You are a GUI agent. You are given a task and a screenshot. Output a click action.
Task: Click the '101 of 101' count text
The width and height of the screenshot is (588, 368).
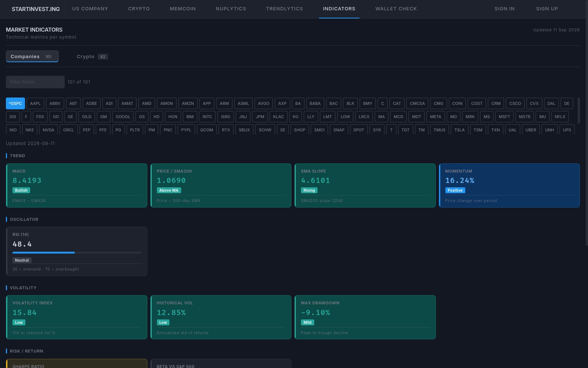79,82
